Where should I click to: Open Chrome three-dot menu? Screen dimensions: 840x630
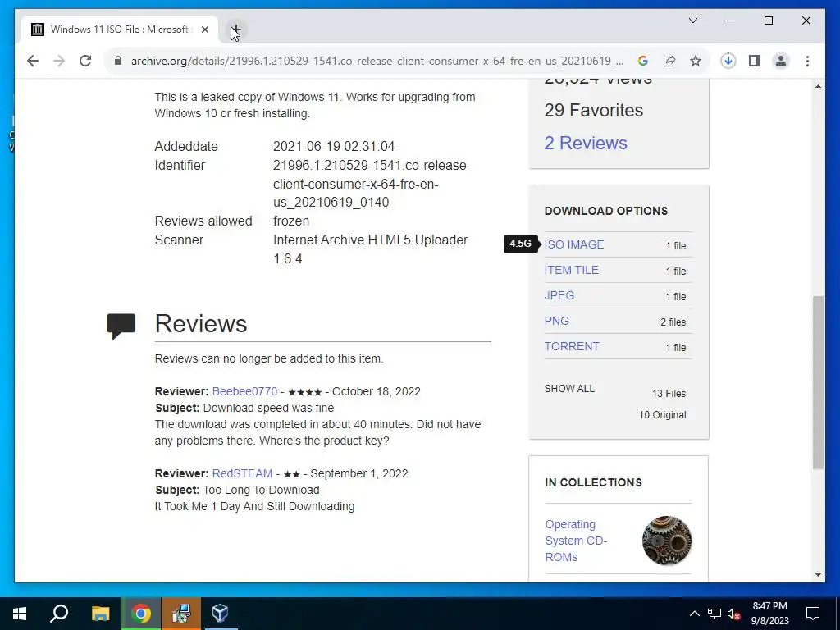tap(807, 61)
